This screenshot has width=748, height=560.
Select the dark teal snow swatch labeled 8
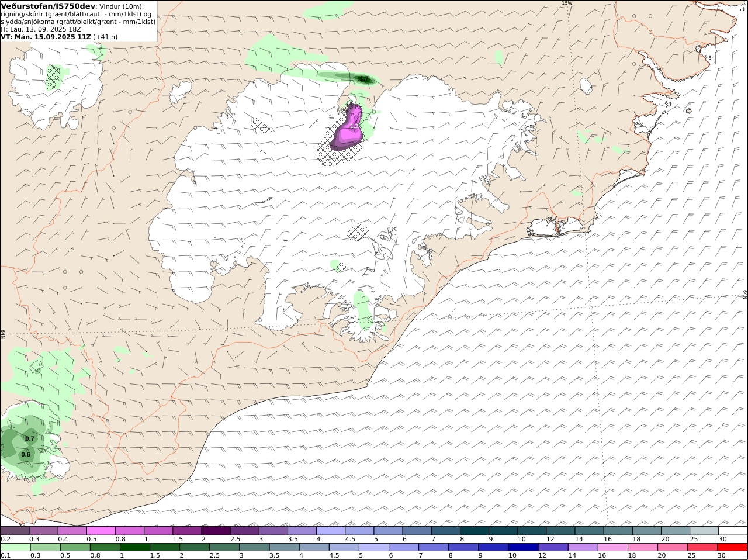tap(473, 531)
